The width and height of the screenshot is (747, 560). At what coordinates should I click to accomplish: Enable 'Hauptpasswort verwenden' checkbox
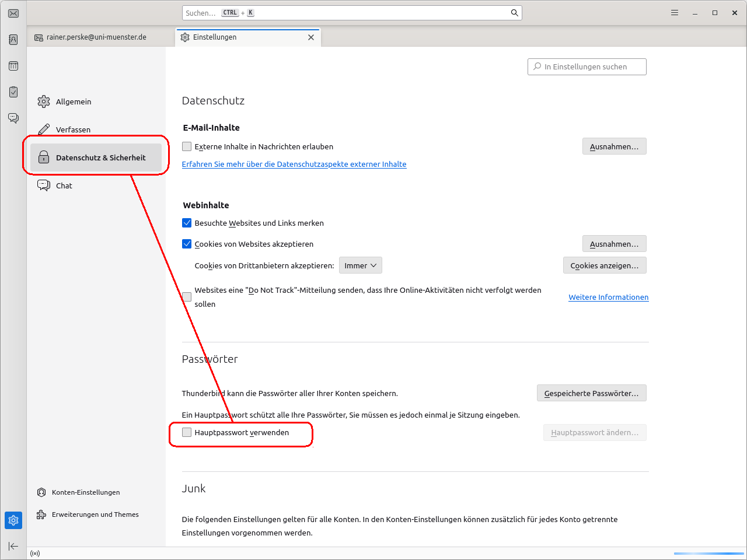(187, 432)
